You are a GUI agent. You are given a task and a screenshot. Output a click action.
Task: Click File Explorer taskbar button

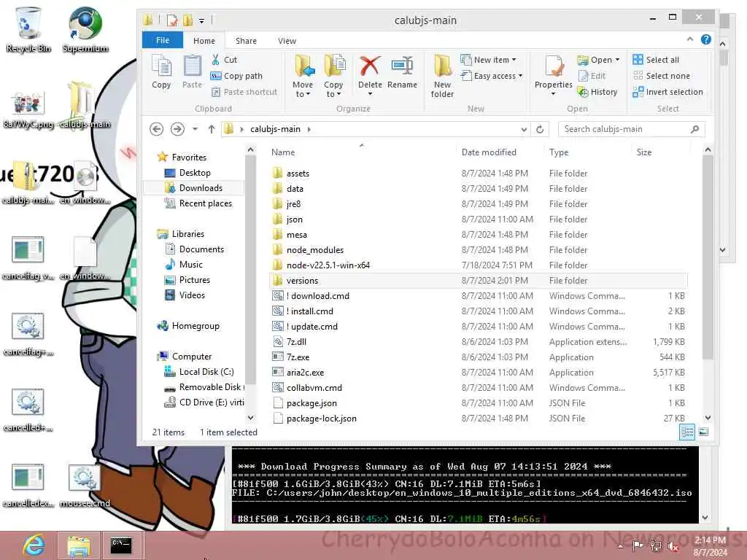(x=79, y=545)
